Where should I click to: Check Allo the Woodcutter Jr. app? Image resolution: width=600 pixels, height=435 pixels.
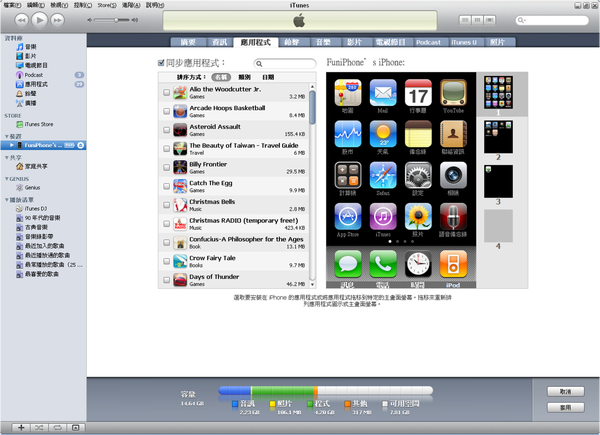(166, 93)
